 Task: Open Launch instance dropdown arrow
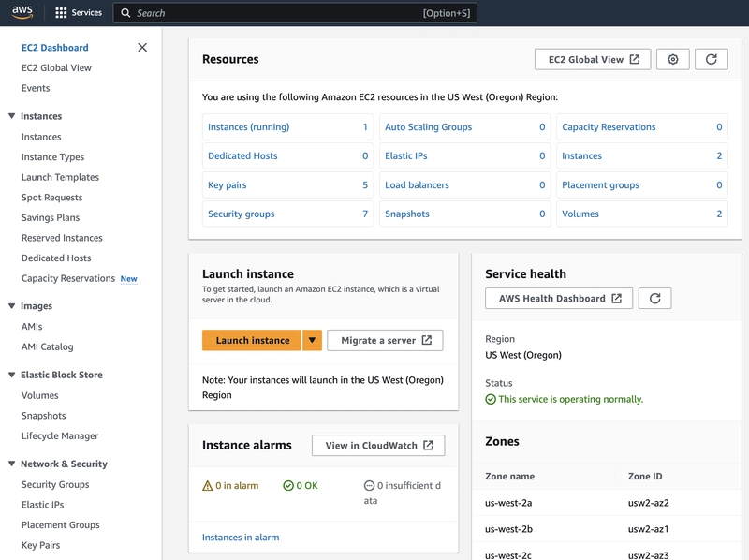point(312,340)
